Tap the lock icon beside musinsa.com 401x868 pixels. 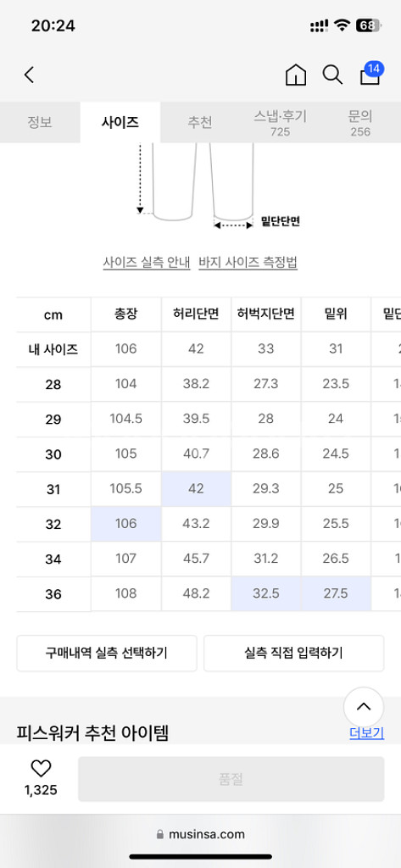click(x=160, y=834)
